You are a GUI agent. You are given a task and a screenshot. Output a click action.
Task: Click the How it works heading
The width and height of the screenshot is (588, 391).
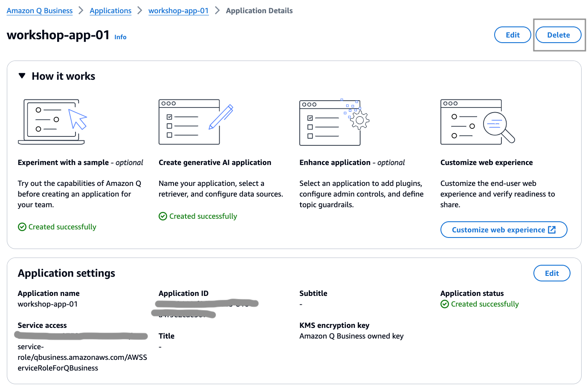click(x=64, y=76)
